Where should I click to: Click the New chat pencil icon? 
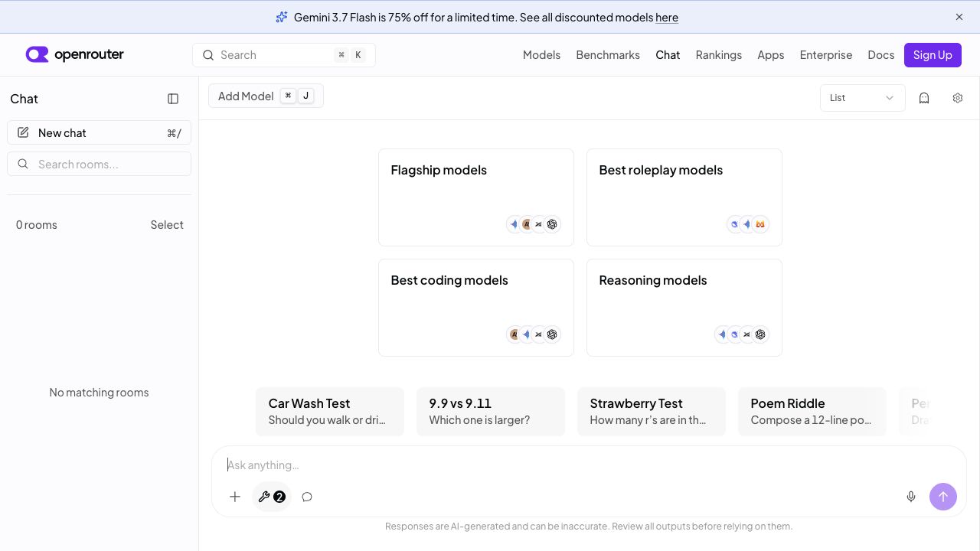pos(23,132)
